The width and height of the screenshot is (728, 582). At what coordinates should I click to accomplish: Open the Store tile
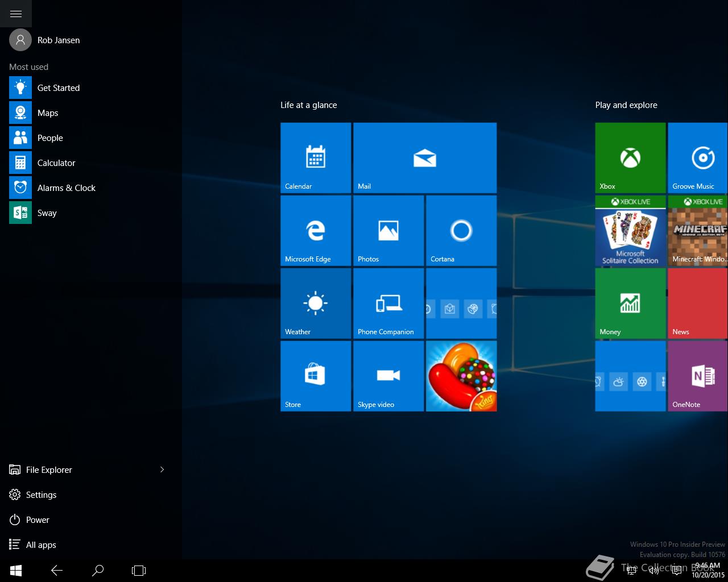(316, 376)
